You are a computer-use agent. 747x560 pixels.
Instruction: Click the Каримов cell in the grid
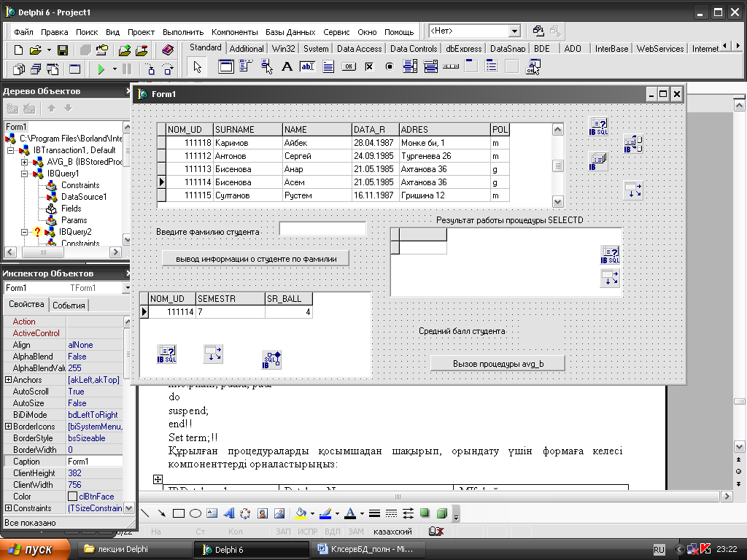247,143
